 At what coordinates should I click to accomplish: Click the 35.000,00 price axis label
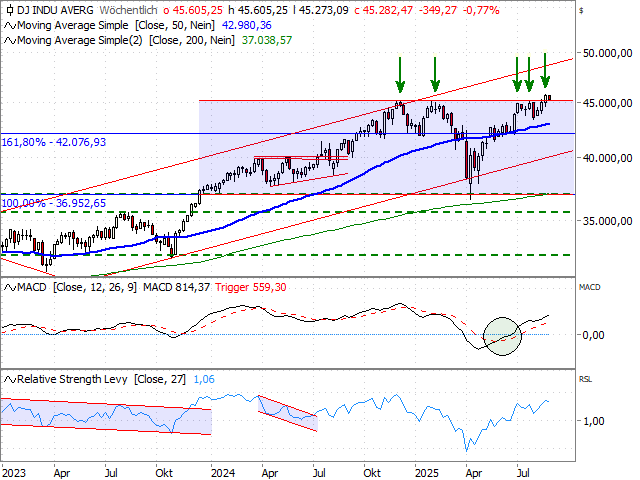click(607, 221)
